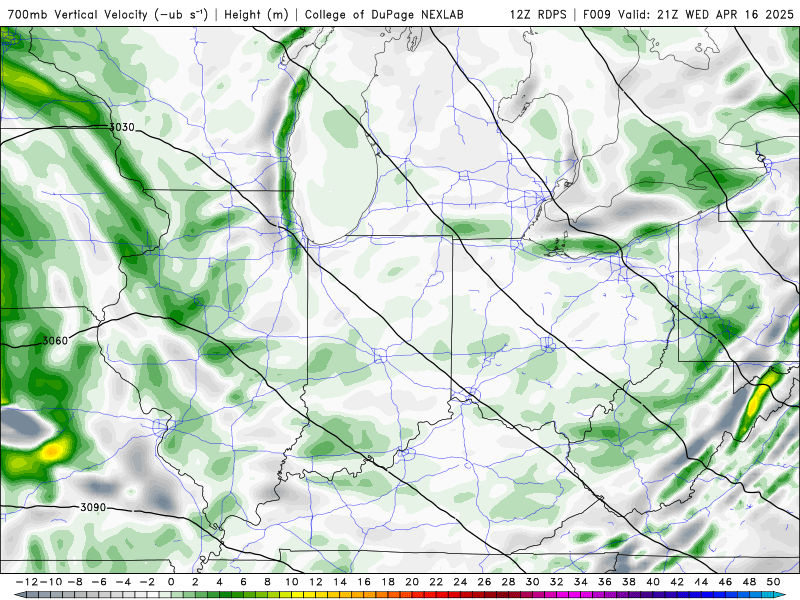Image resolution: width=800 pixels, height=600 pixels.
Task: Click the 30 value on the color scale
Action: (533, 582)
